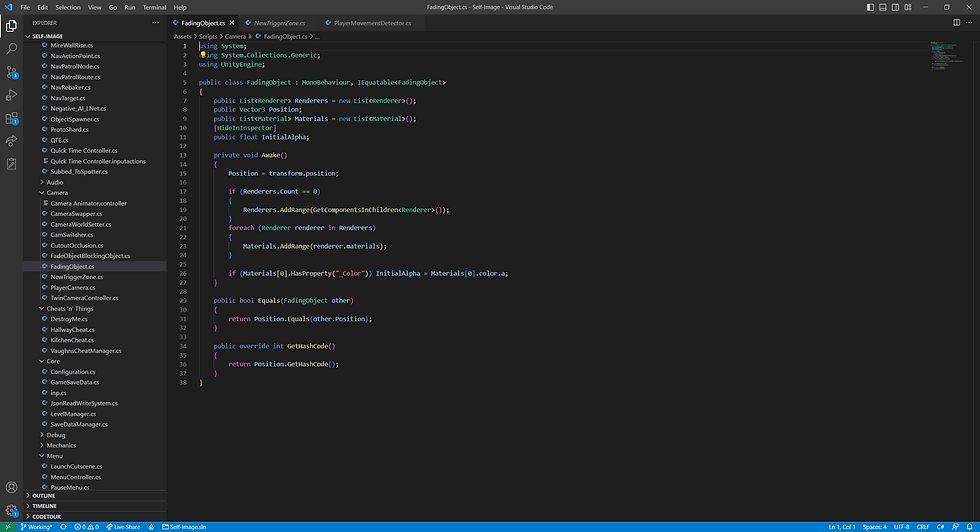Click Ln 1, Col 1 cursor position

pyautogui.click(x=842, y=527)
